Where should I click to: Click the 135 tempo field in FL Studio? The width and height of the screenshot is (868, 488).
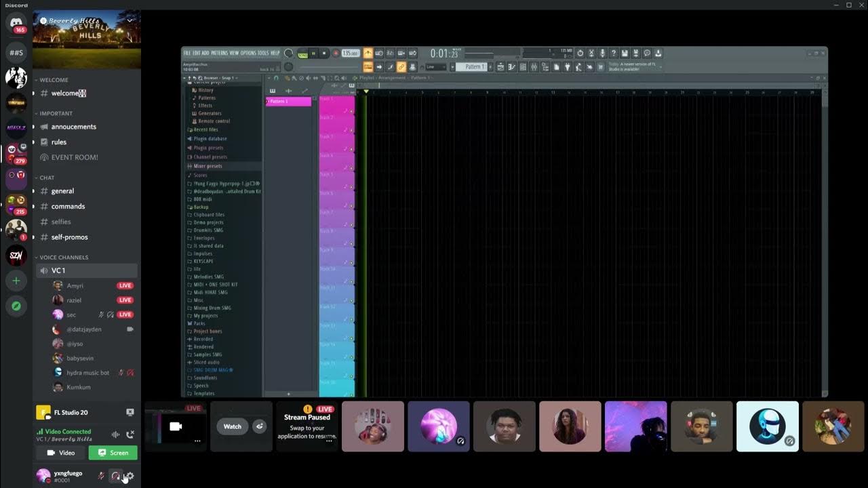click(351, 53)
